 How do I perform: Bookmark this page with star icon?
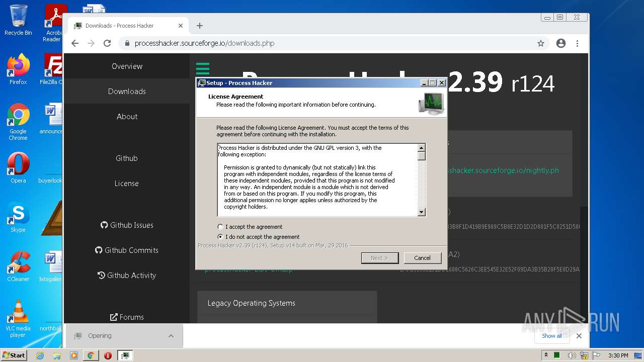(x=541, y=43)
